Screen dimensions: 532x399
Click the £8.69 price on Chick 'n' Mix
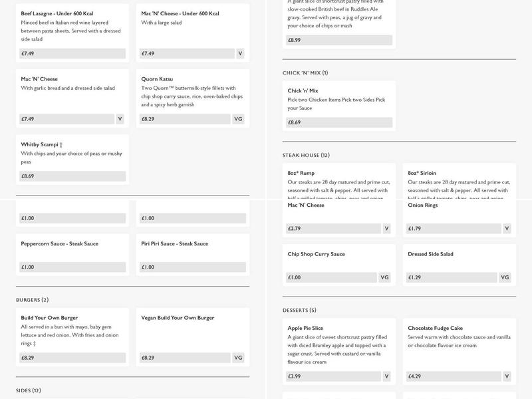tap(339, 122)
